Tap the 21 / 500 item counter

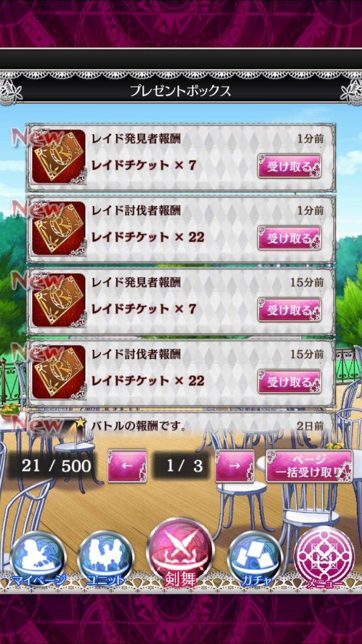point(56,466)
